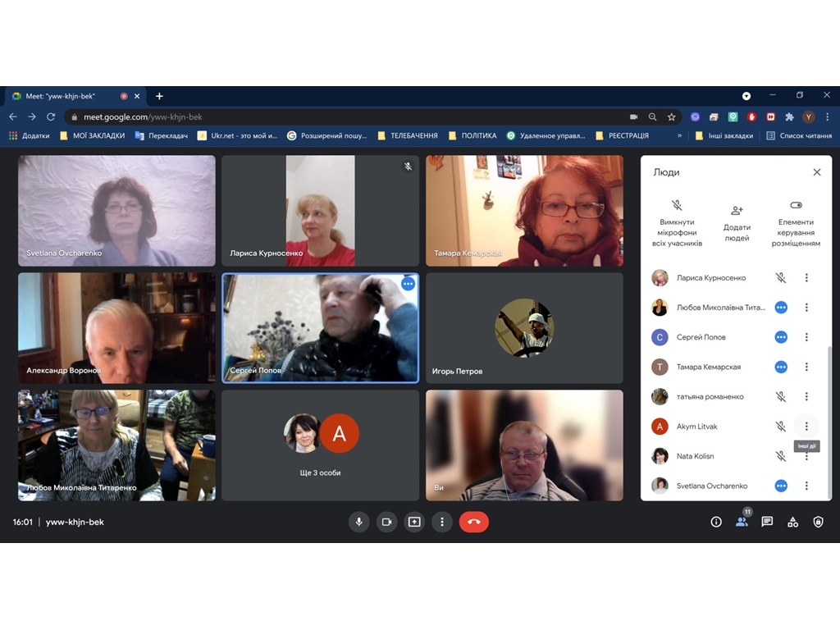Click the camera permission icon in address bar
Screen dimensions: 840x630
click(634, 116)
